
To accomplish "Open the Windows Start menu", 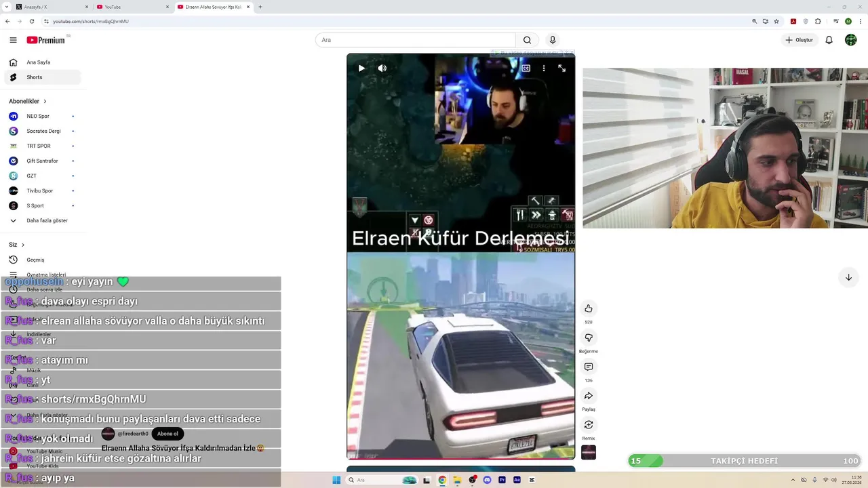I will (x=336, y=480).
